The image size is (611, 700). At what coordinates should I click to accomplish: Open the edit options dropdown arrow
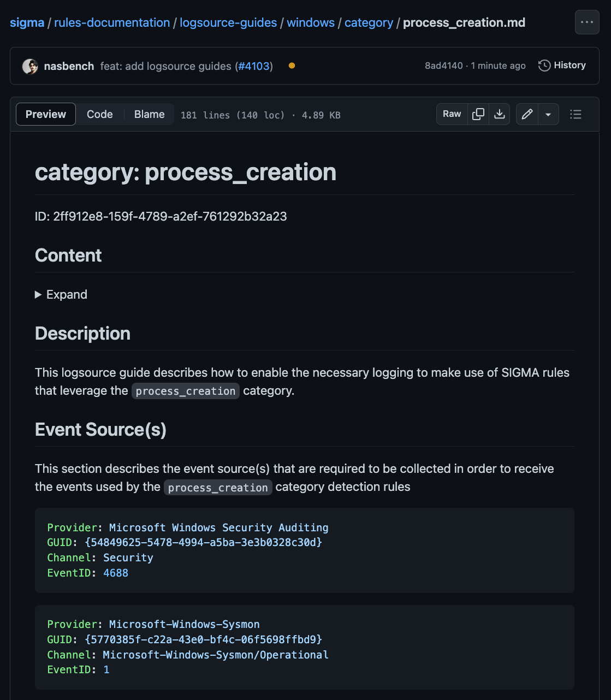(x=548, y=114)
